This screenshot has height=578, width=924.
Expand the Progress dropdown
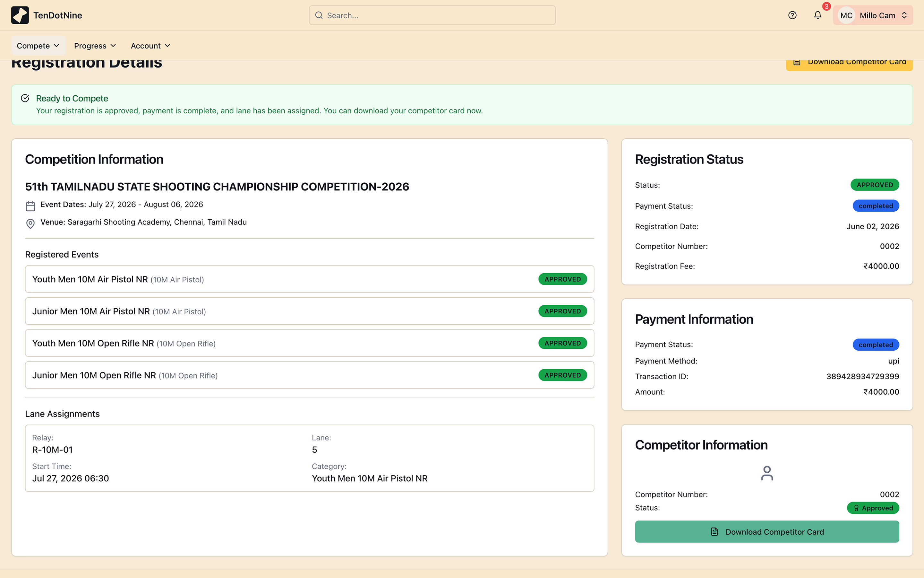click(95, 46)
